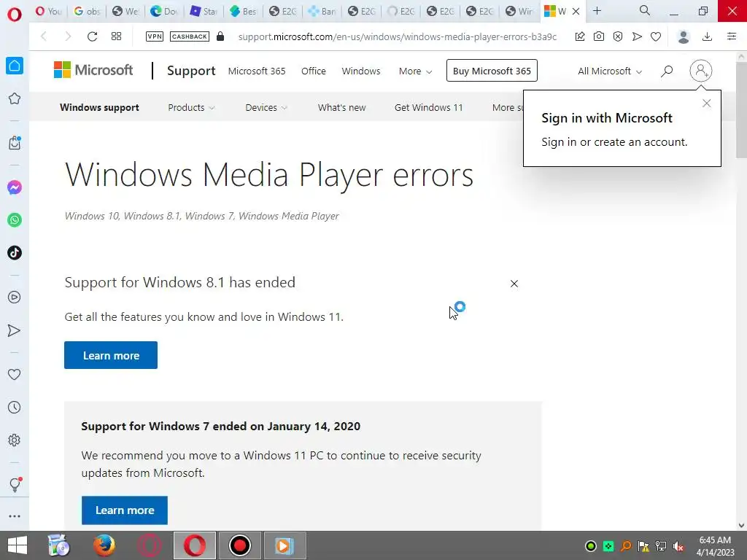The height and width of the screenshot is (560, 747).
Task: Open Bookmarks star in Opera sidebar
Action: coord(15,98)
